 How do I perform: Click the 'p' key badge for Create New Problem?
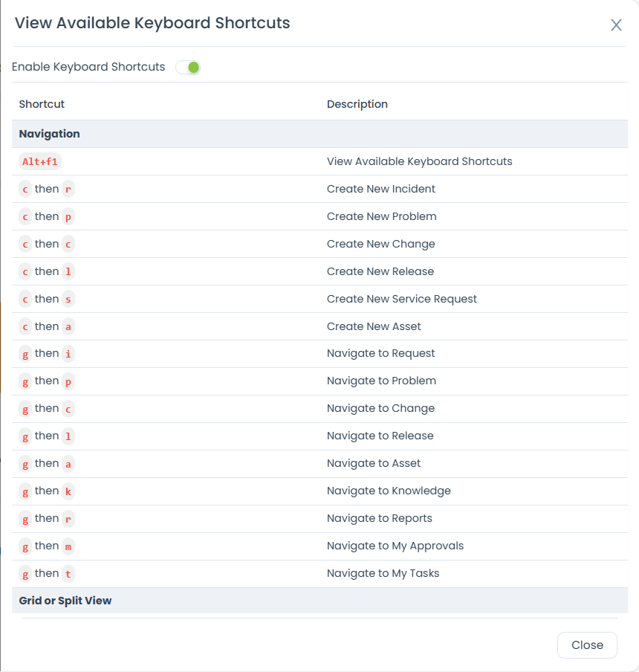67,216
